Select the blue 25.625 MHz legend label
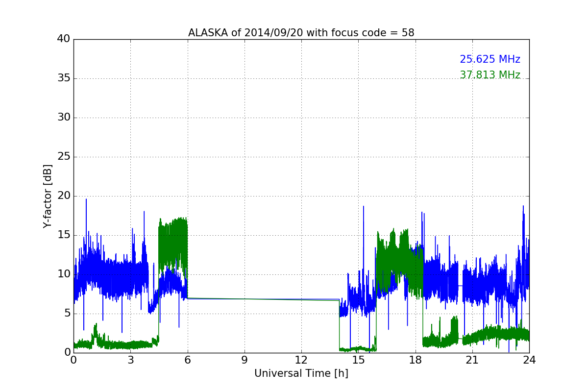The width and height of the screenshot is (588, 392). [x=490, y=59]
